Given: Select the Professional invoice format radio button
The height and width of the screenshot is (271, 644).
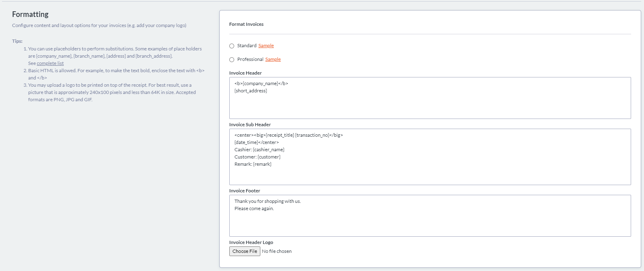Looking at the screenshot, I should [x=232, y=60].
